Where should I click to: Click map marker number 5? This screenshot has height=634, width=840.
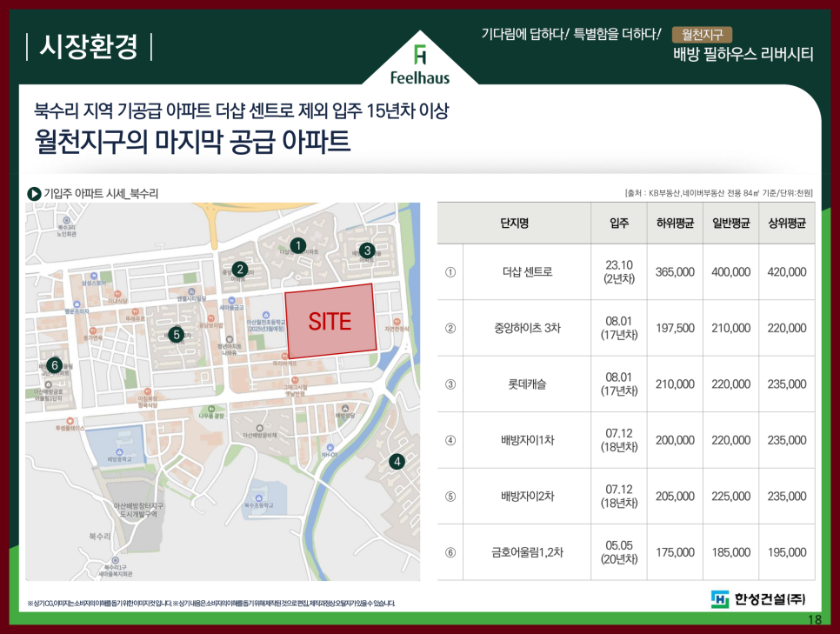point(177,335)
